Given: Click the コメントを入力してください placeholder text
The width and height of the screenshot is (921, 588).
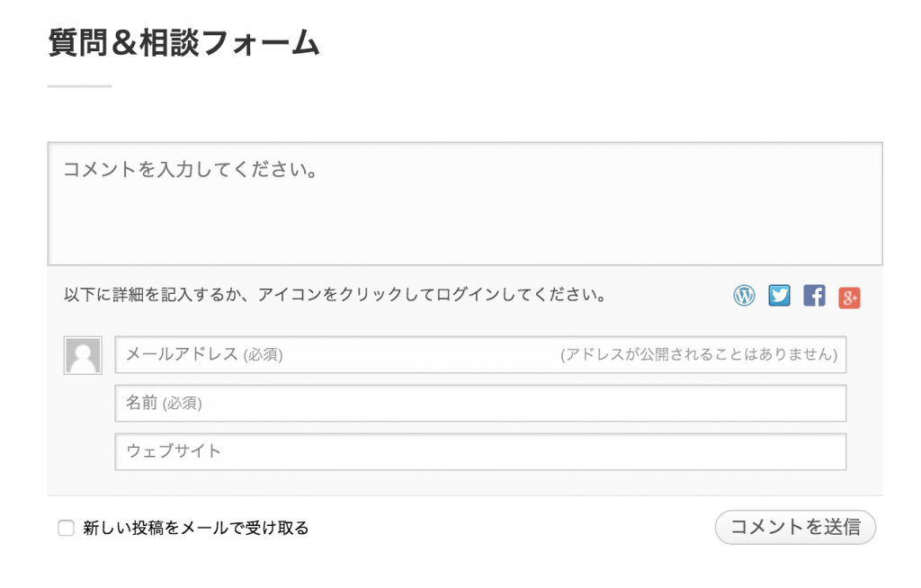Looking at the screenshot, I should click(x=191, y=170).
